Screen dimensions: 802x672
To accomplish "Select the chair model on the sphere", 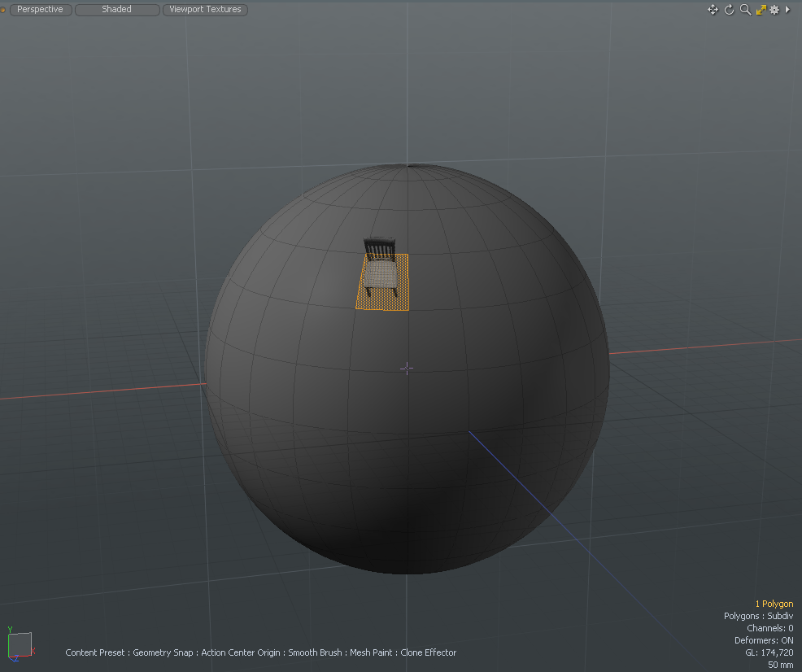I will click(379, 264).
